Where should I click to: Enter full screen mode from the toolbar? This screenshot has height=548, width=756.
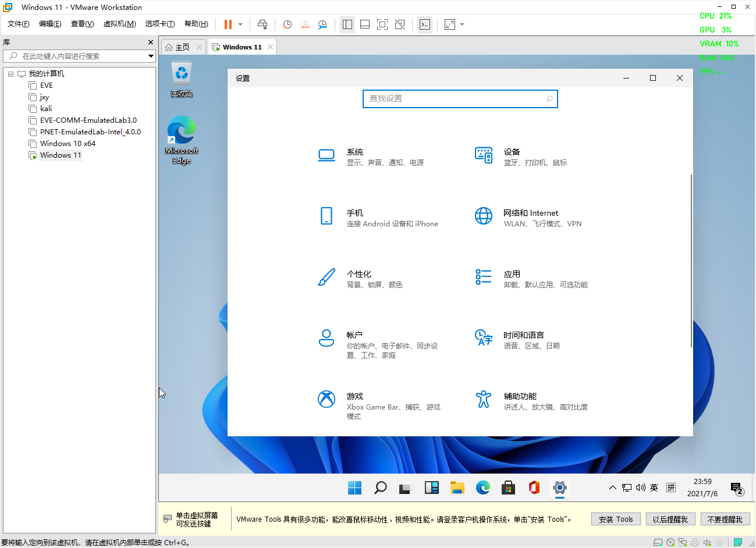382,24
